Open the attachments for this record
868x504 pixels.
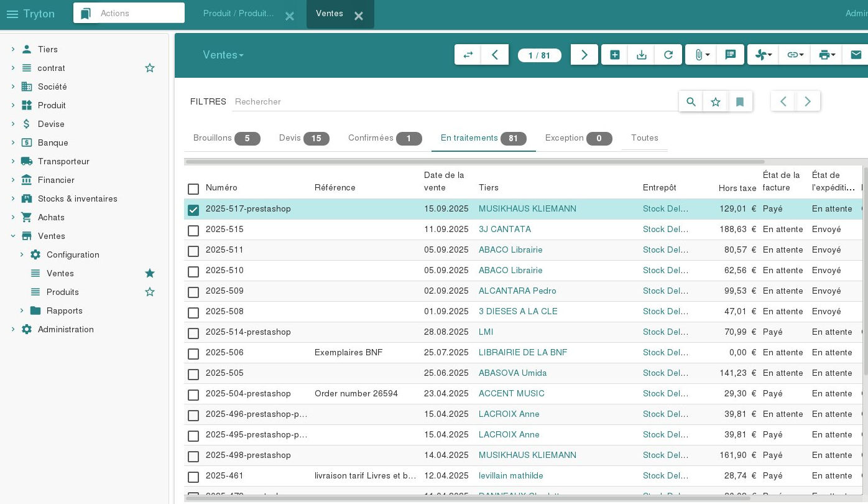[698, 55]
